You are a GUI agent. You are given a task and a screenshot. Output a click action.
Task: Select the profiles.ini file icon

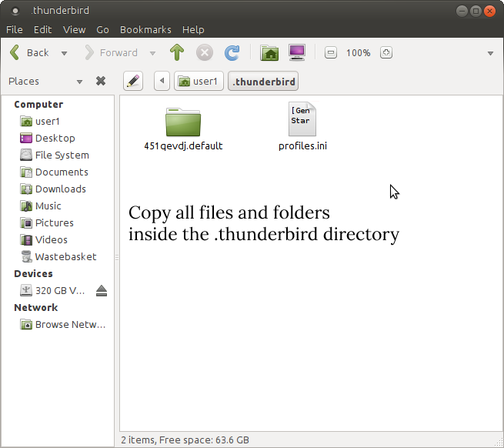[302, 119]
